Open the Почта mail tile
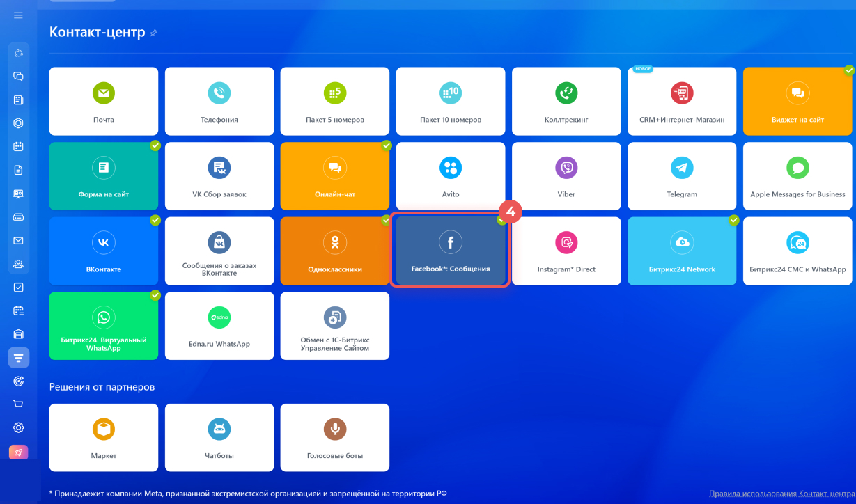The image size is (856, 504). (103, 101)
